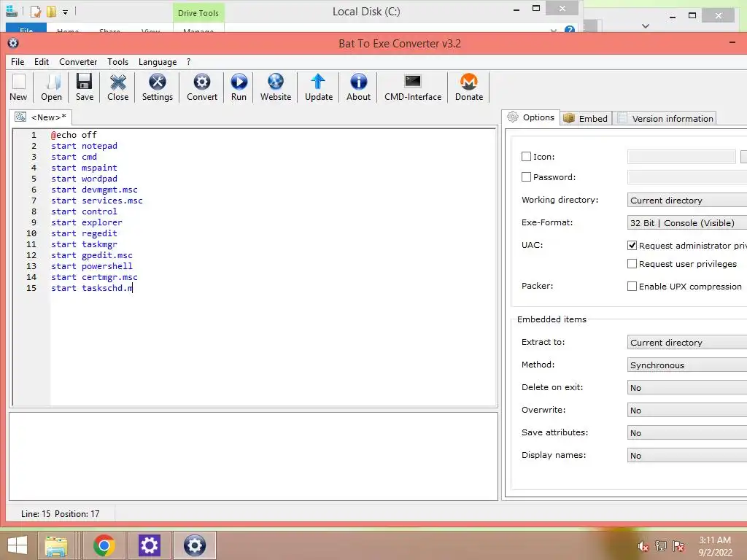The width and height of the screenshot is (747, 560).
Task: Select the <New>* document tab
Action: tap(41, 117)
